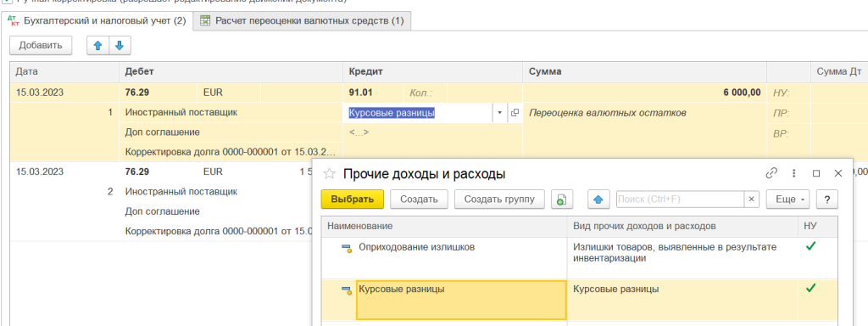Click the empty <...> subconto cell

pos(359,132)
